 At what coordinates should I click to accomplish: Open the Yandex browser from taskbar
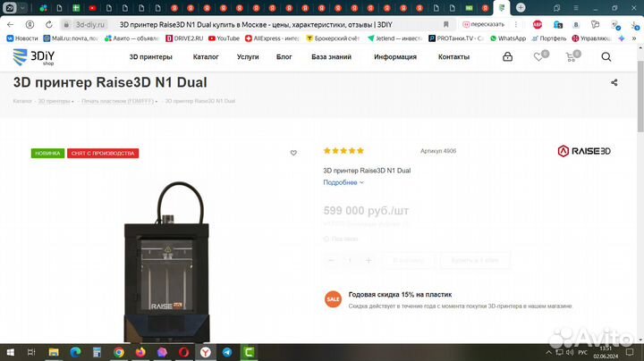pos(206,352)
